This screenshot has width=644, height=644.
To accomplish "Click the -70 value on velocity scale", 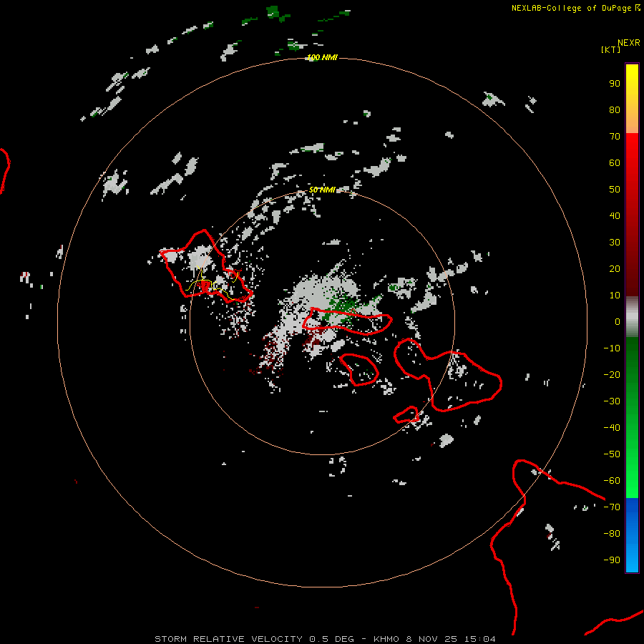I will pyautogui.click(x=612, y=507).
